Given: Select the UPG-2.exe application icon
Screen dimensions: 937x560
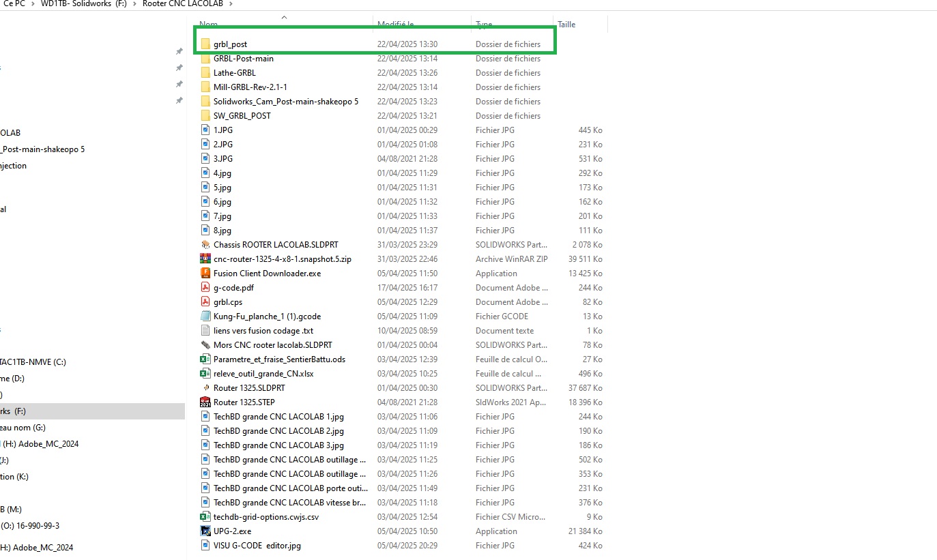Looking at the screenshot, I should (x=205, y=531).
